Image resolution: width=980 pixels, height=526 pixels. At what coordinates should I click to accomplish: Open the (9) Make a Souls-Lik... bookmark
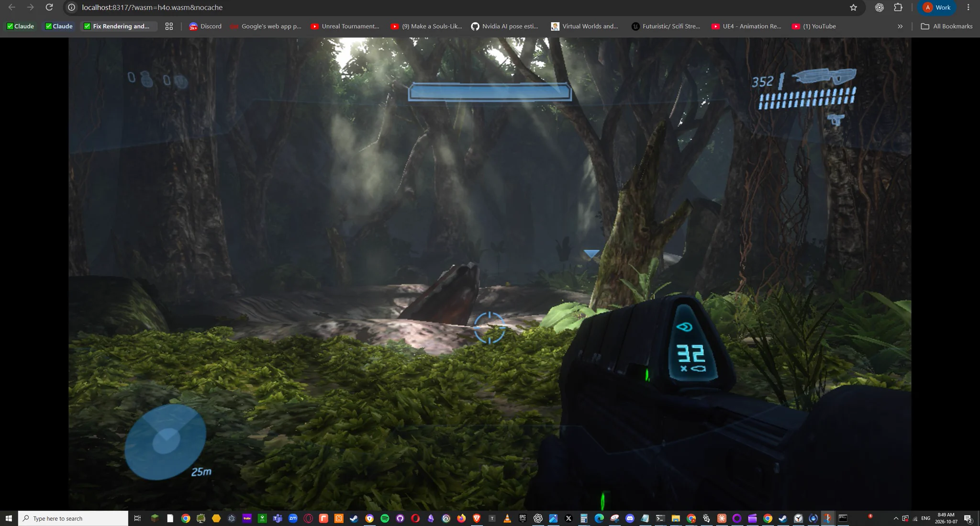[x=426, y=26]
